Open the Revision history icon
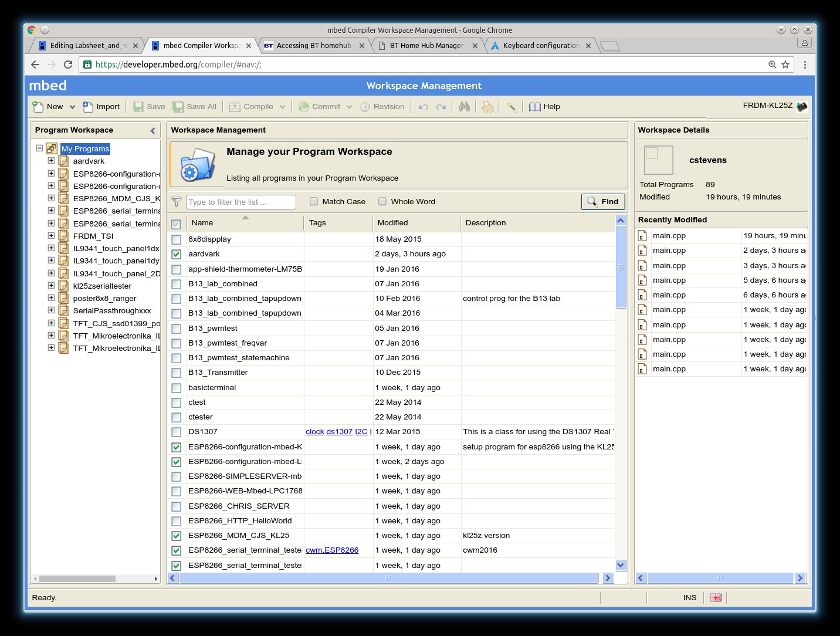The image size is (840, 636). point(365,107)
